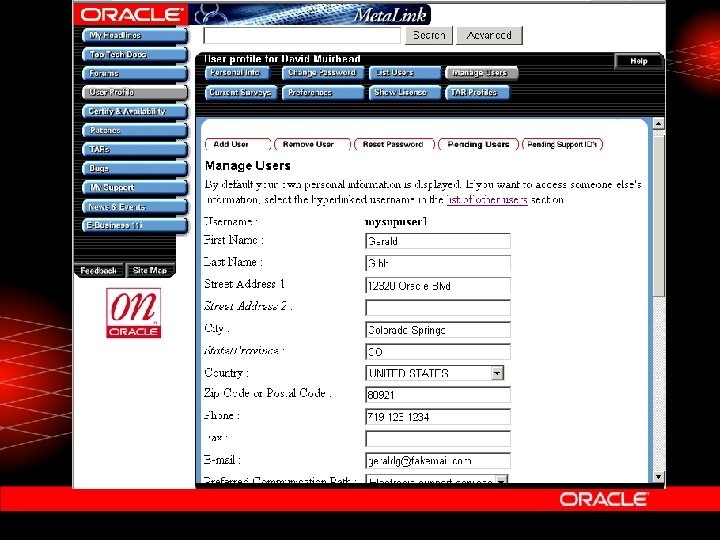Select Pending Support ID's subtab
720x540 pixels.
(x=562, y=144)
